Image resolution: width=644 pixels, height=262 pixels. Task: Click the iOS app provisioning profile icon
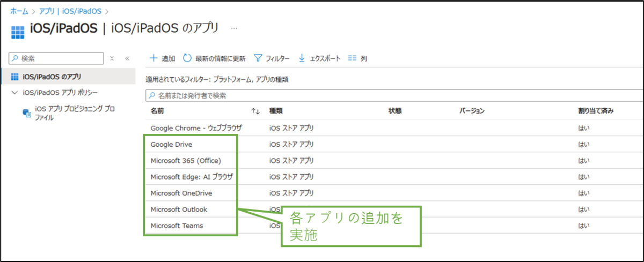(x=27, y=113)
